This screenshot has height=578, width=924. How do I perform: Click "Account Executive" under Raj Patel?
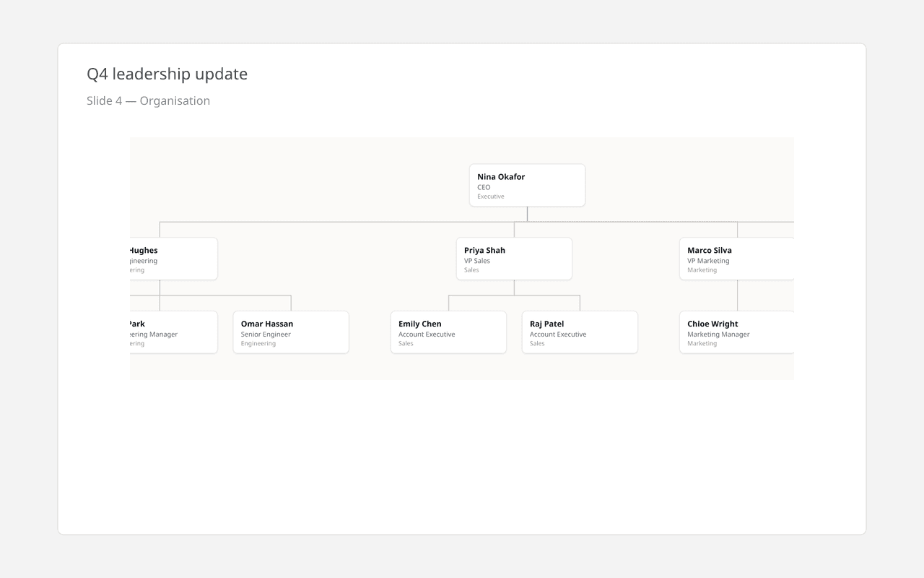click(x=558, y=335)
